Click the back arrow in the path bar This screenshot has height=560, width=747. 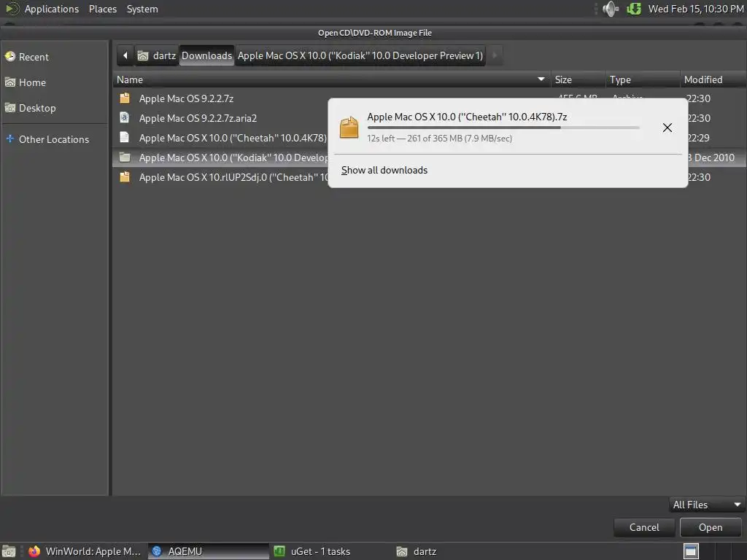[125, 55]
